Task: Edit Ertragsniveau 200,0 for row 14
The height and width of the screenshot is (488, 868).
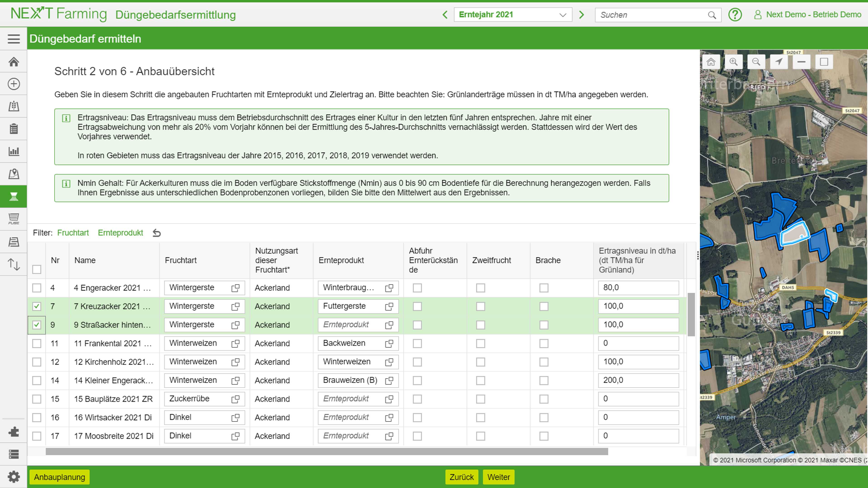Action: point(639,380)
